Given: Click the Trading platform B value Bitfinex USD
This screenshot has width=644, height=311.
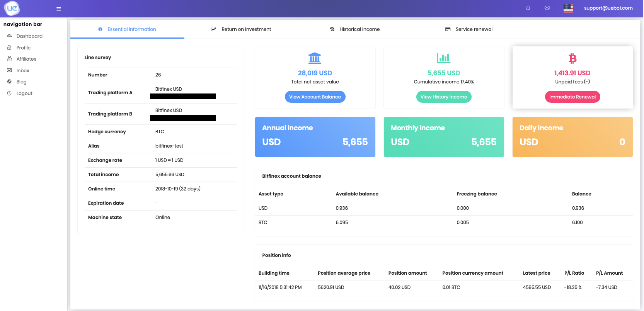Looking at the screenshot, I should point(169,110).
